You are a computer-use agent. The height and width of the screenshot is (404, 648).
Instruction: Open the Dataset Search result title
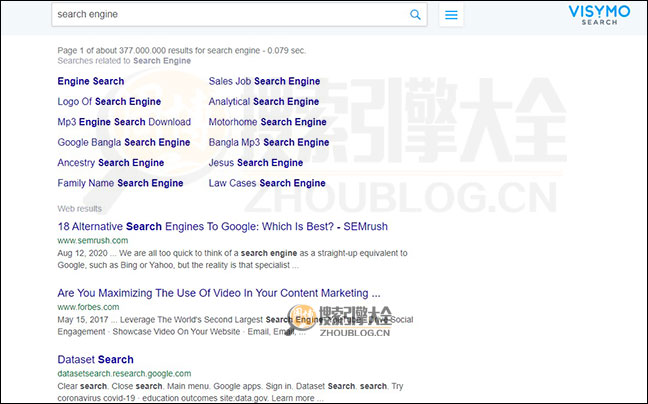tap(95, 359)
